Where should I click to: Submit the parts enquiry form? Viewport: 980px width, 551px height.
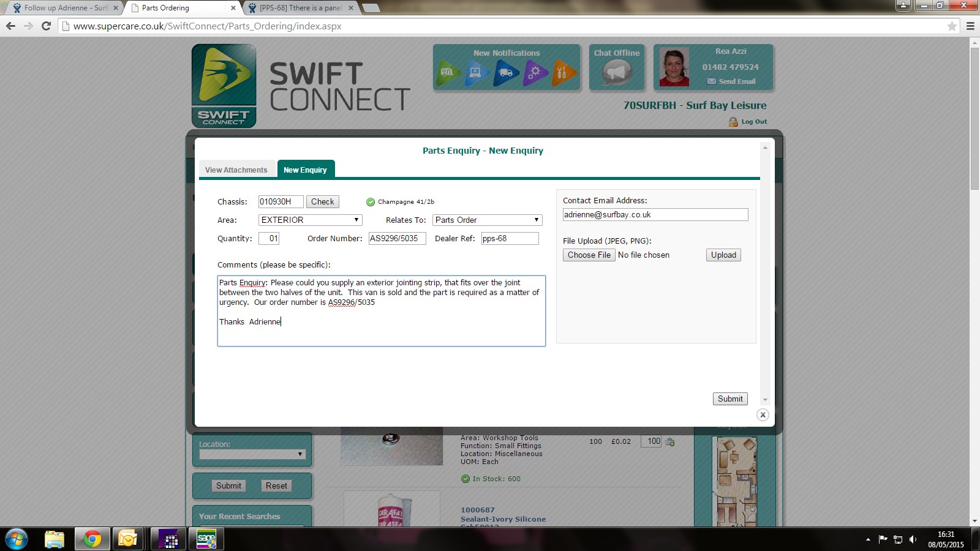click(730, 399)
